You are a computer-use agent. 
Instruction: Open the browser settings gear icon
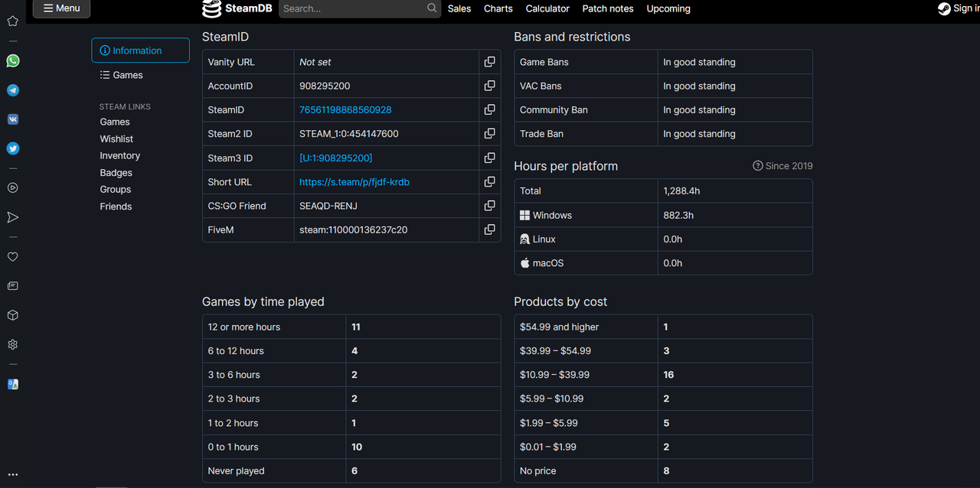pos(13,345)
